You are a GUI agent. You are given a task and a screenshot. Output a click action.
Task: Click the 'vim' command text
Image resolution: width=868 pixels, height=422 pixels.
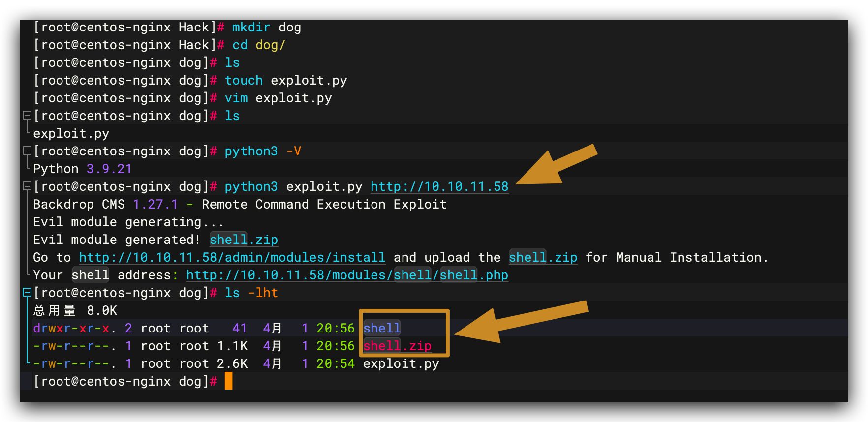click(236, 98)
